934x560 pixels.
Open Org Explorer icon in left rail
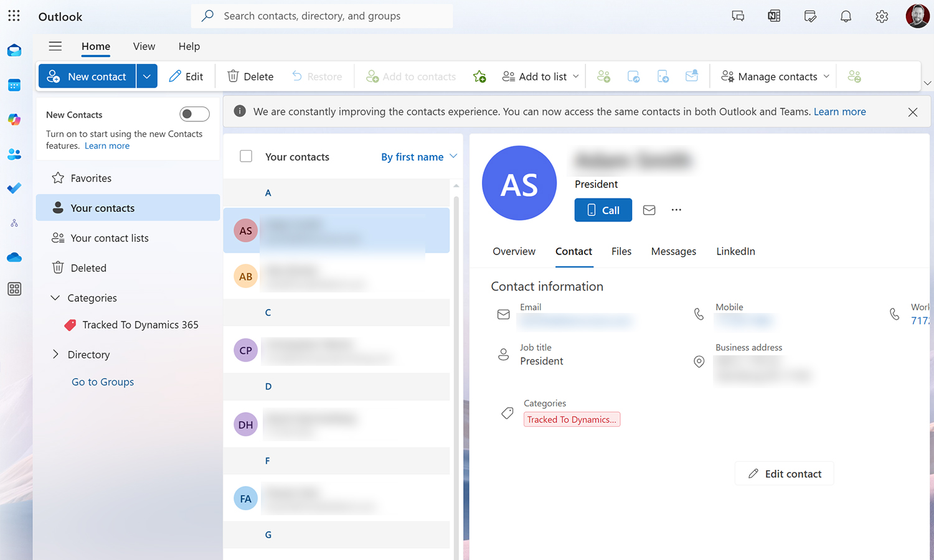coord(14,223)
